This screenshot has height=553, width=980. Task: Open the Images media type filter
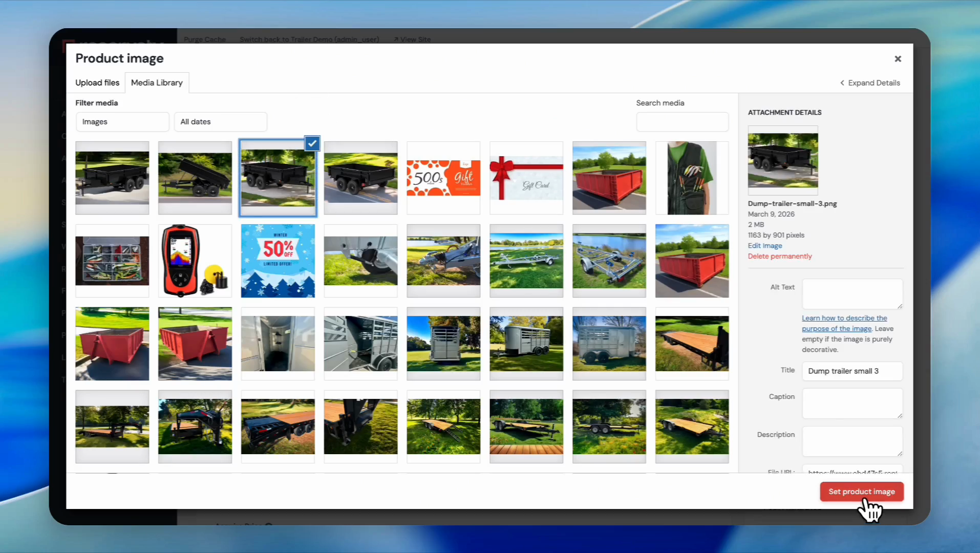coord(122,122)
